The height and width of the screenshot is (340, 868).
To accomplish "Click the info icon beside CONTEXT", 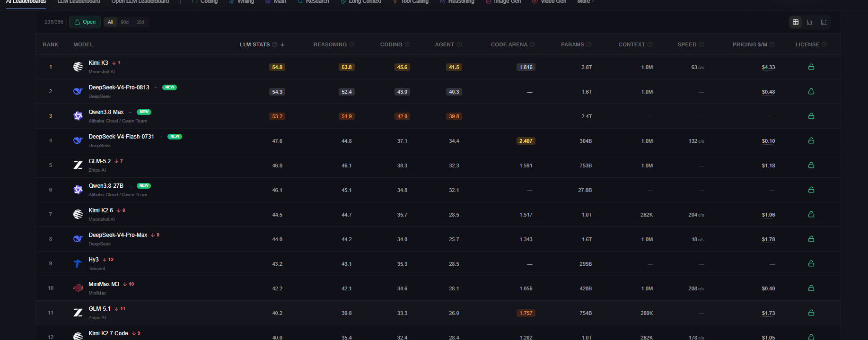I will (x=650, y=44).
